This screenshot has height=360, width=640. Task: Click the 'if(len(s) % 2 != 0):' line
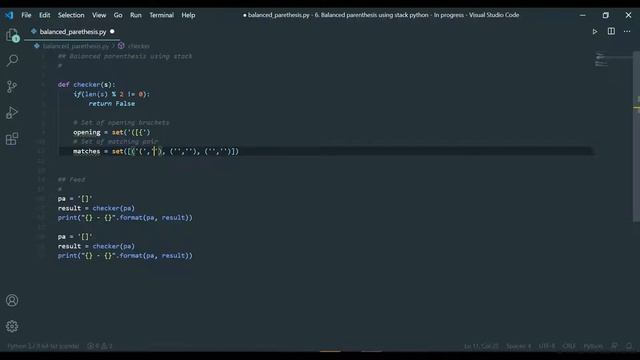(111, 94)
